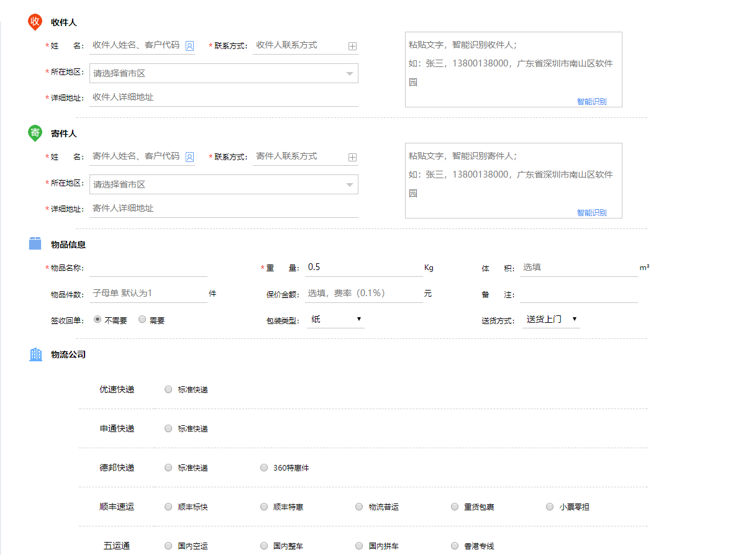The height and width of the screenshot is (555, 756).
Task: Focus the weight field showing 0.5
Action: [363, 268]
